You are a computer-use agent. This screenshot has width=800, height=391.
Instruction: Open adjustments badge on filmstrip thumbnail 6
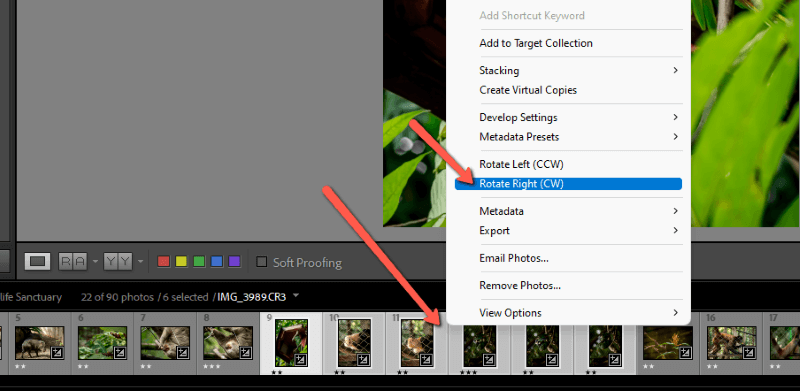point(119,352)
